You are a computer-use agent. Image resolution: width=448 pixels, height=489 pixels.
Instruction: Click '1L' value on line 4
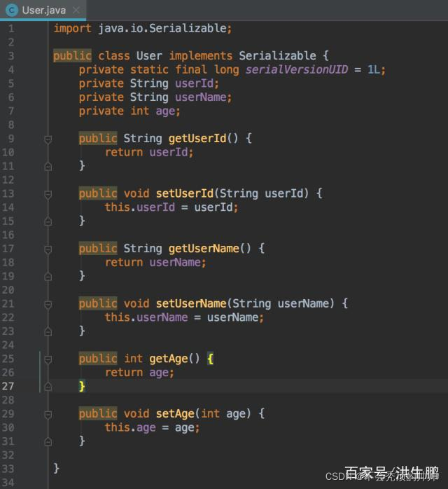374,69
